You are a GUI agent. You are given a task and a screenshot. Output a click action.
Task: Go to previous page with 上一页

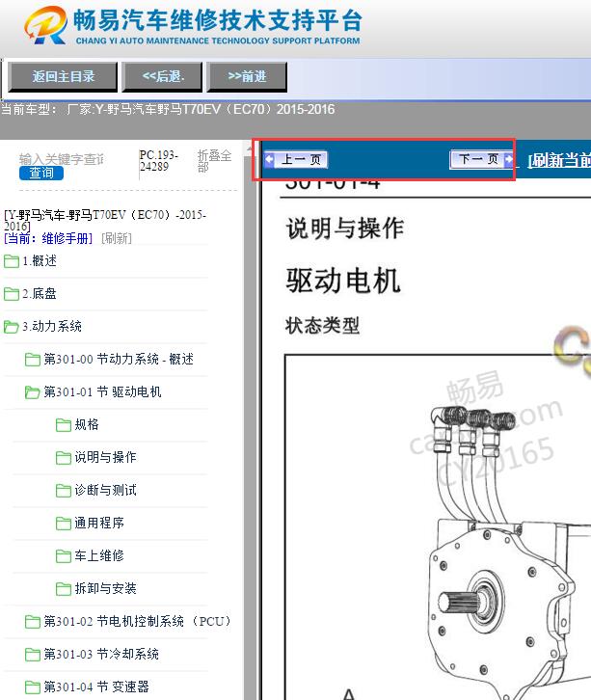[296, 159]
